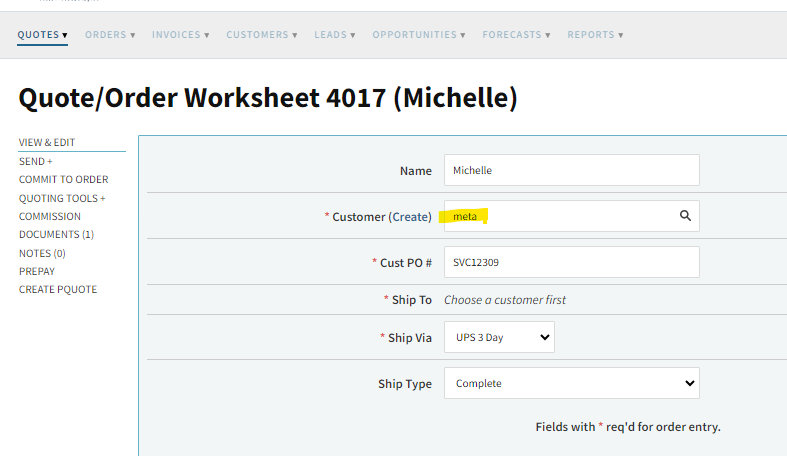Open the Forecasts menu
787x456 pixels.
pyautogui.click(x=516, y=35)
